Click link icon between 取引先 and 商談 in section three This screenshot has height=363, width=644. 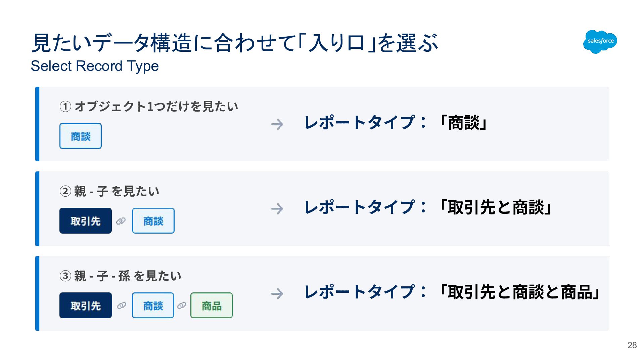121,306
